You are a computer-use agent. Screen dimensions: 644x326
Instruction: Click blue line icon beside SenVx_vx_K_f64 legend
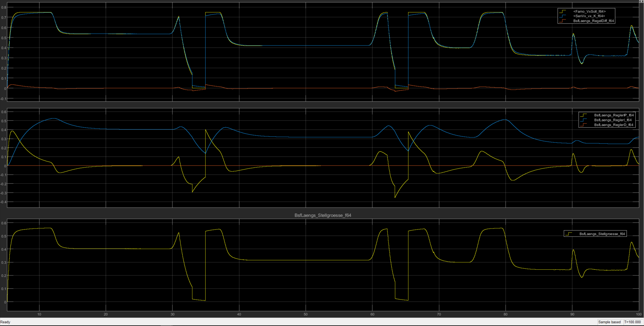(562, 16)
